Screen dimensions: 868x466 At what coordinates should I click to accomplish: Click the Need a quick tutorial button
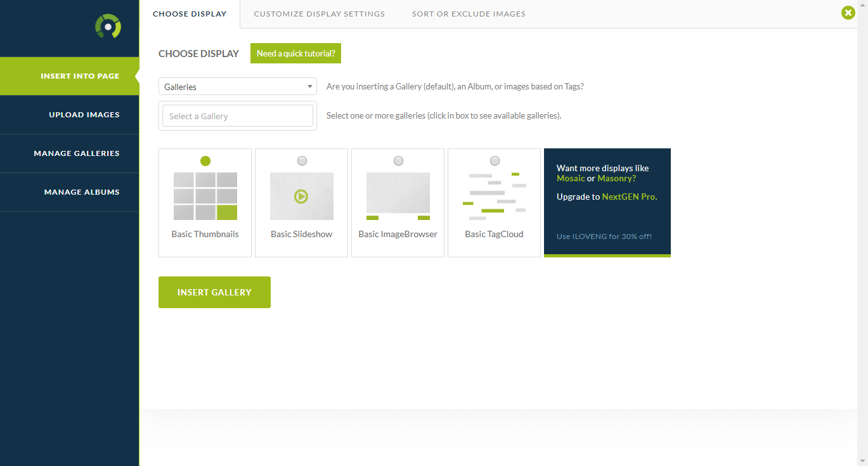[295, 54]
